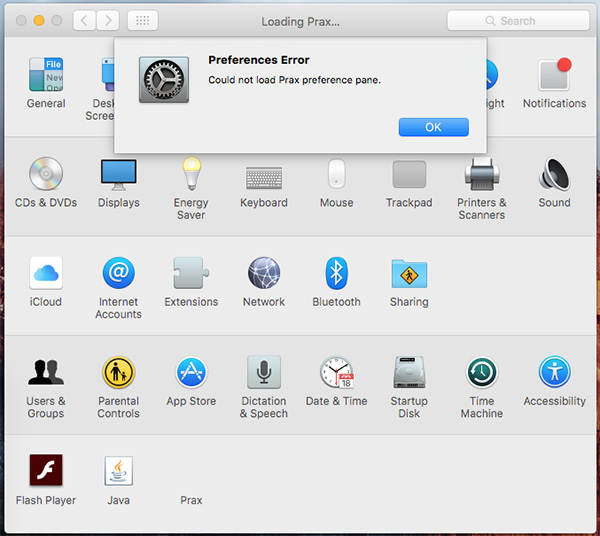
Task: Click the Prax preference pane label
Action: pyautogui.click(x=191, y=500)
